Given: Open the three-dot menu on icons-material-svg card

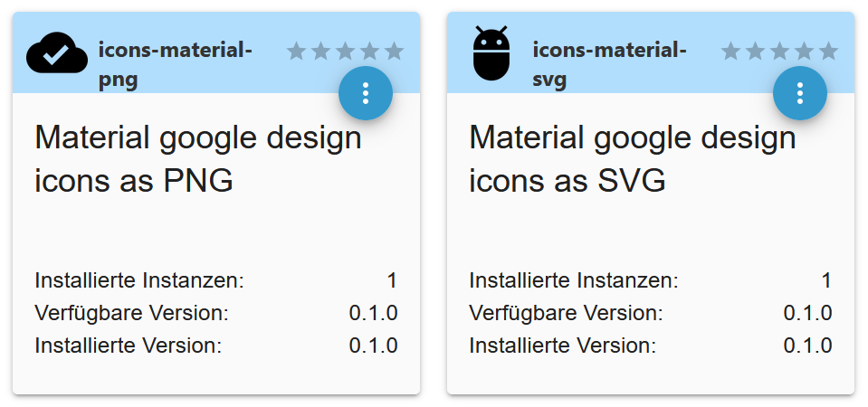Looking at the screenshot, I should pos(800,93).
